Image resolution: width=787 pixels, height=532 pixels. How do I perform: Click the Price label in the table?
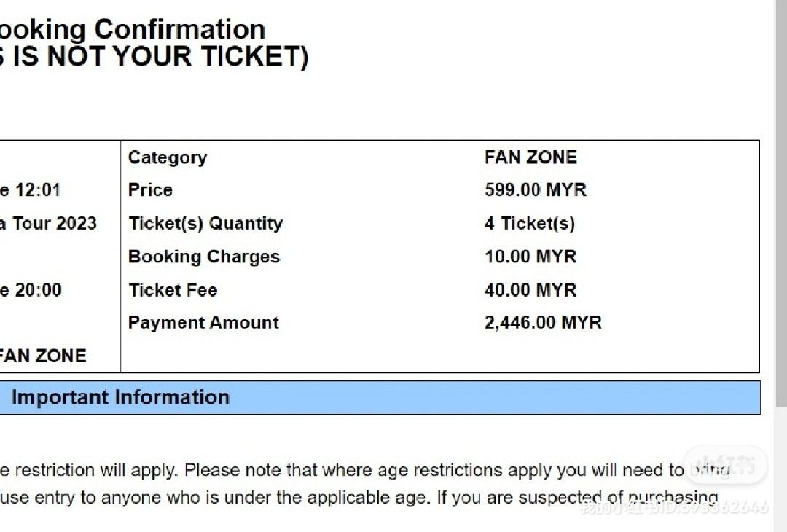150,190
